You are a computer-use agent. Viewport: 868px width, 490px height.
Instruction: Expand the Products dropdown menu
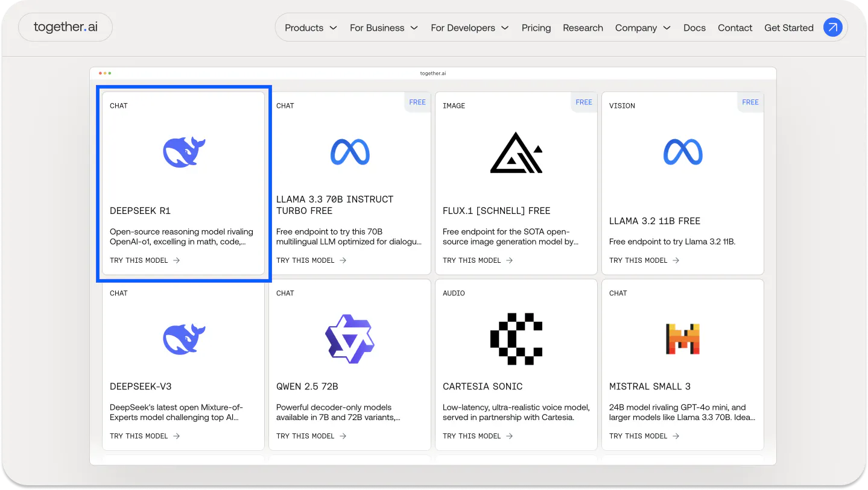point(311,28)
